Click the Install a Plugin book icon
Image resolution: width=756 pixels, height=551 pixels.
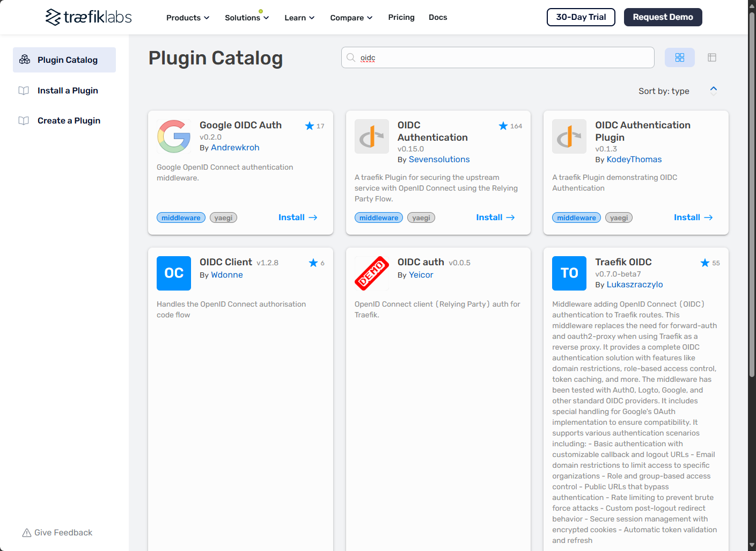[x=24, y=91]
